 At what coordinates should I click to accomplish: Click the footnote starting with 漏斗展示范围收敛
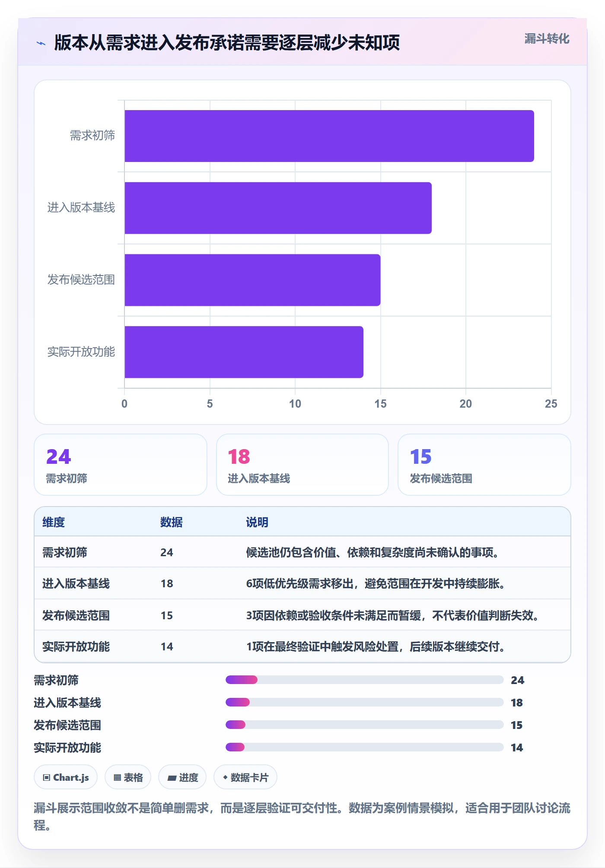pos(302,816)
